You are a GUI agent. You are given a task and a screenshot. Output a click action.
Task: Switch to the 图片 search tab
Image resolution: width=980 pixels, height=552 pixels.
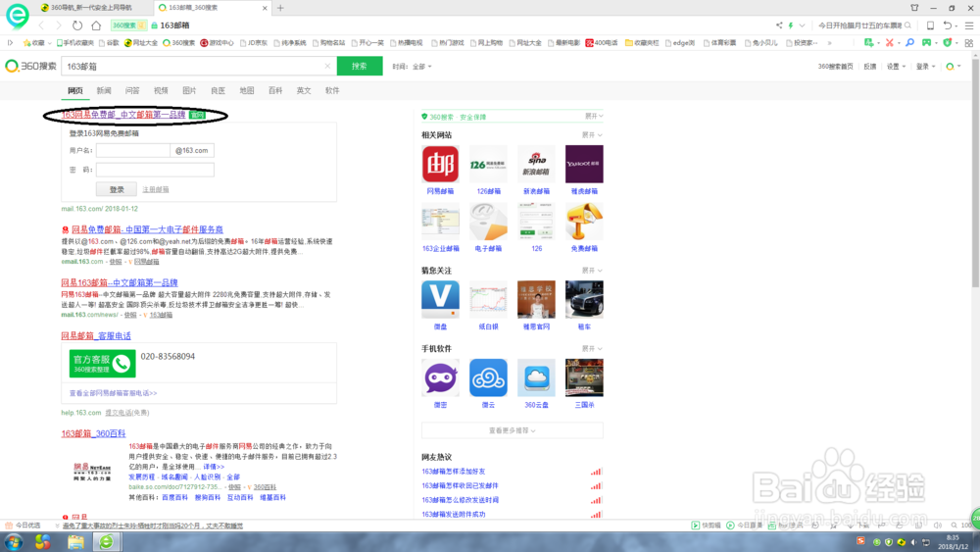(x=189, y=90)
